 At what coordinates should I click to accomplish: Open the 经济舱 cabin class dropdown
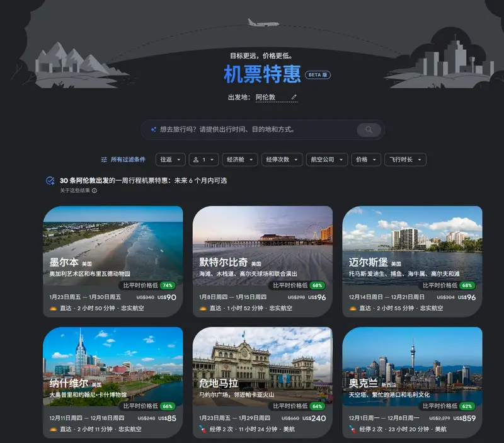pos(239,160)
